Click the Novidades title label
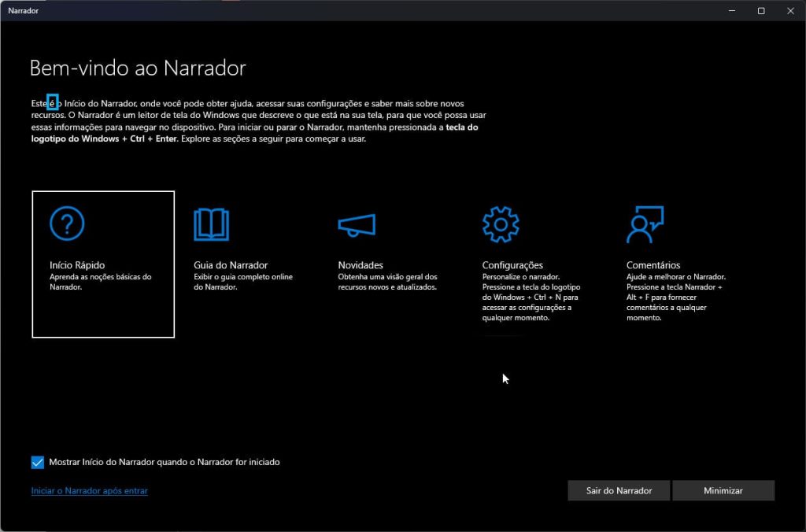The image size is (806, 532). tap(360, 264)
